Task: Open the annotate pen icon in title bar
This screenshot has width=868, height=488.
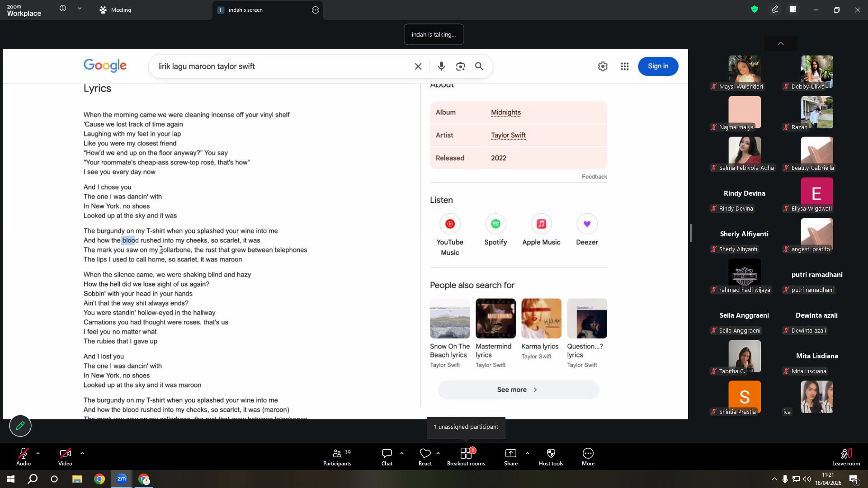Action: click(775, 9)
